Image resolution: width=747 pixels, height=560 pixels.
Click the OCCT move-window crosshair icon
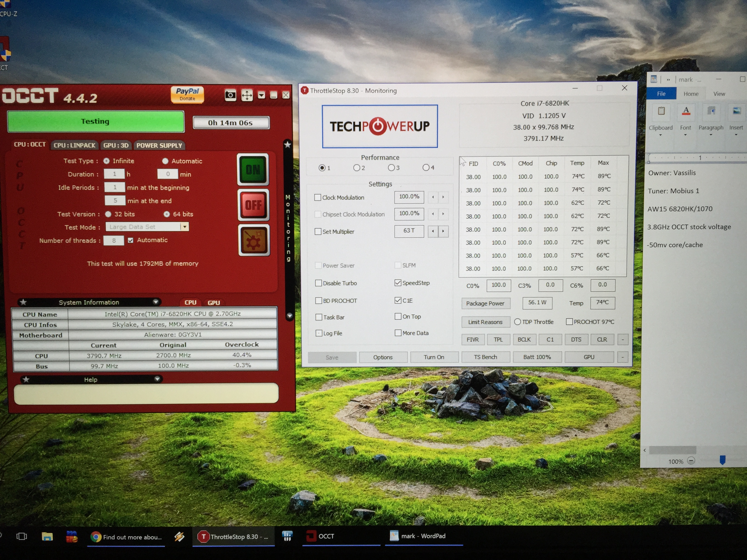[247, 96]
